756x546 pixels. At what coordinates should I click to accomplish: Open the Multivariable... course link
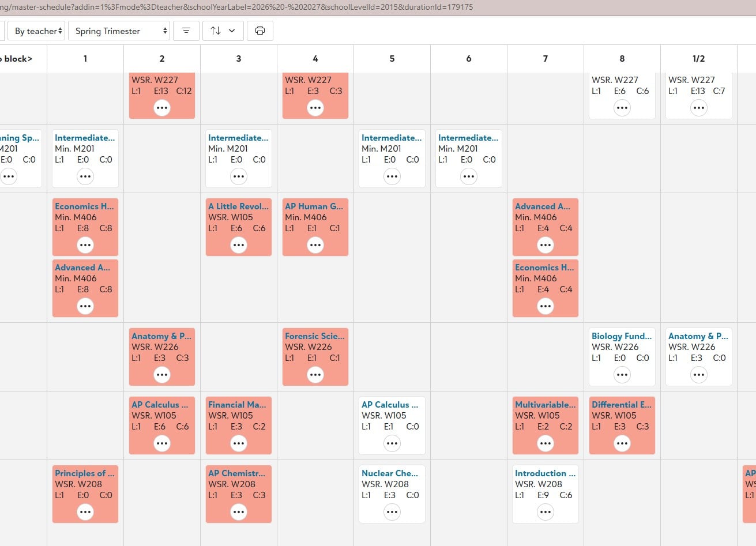tap(545, 405)
